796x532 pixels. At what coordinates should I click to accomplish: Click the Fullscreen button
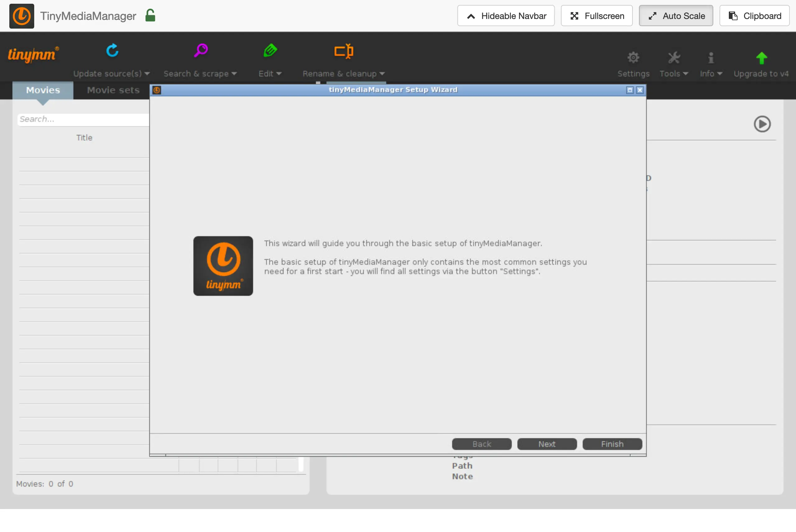pos(596,16)
